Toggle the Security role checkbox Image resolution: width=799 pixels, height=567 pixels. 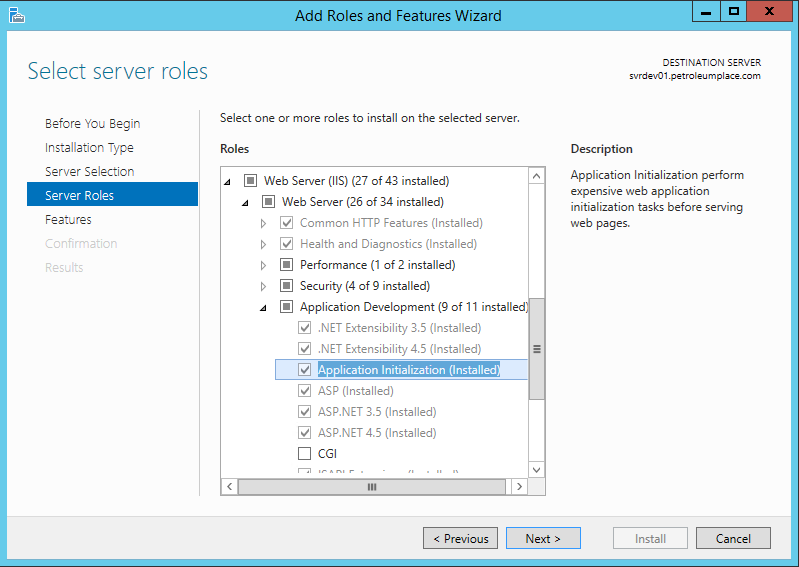tap(287, 286)
